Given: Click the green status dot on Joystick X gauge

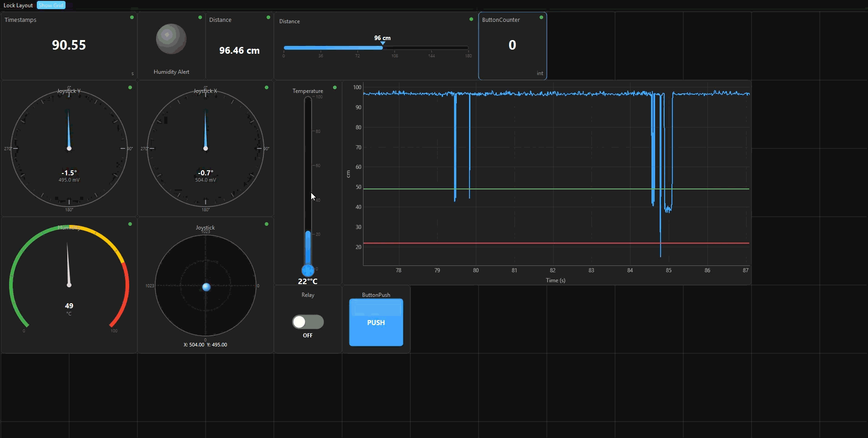Looking at the screenshot, I should [266, 87].
